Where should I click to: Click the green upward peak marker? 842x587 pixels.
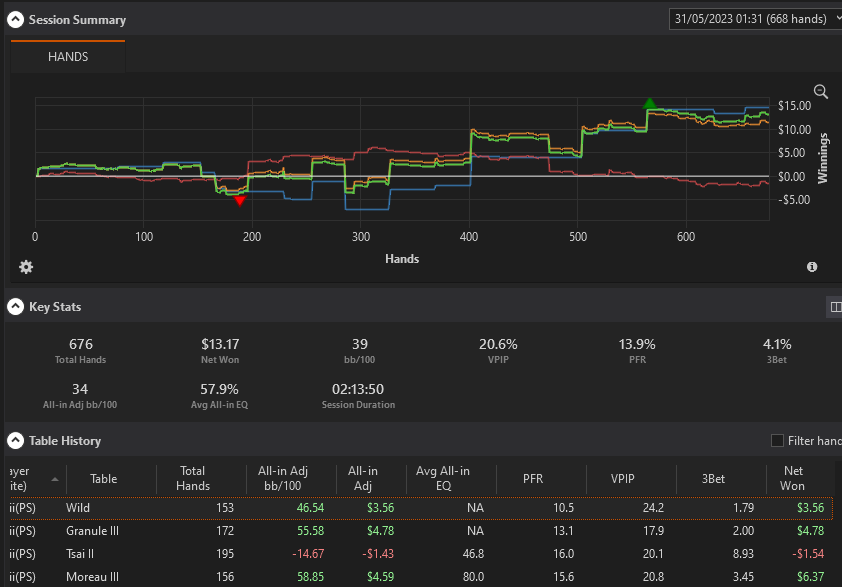tap(650, 103)
